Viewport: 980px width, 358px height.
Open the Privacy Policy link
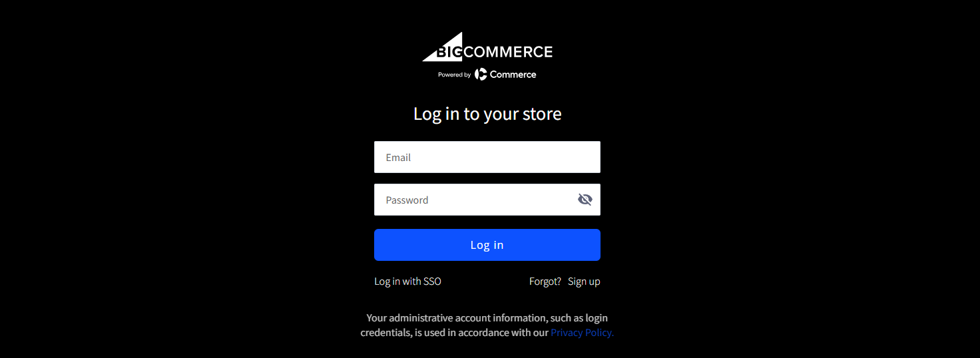tap(582, 333)
